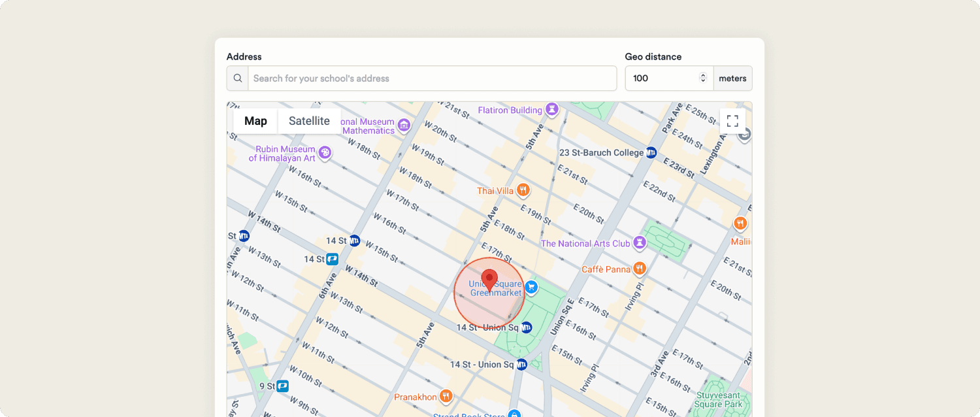Increase geo distance with the up arrow
Viewport: 980px width, 417px height.
[703, 75]
